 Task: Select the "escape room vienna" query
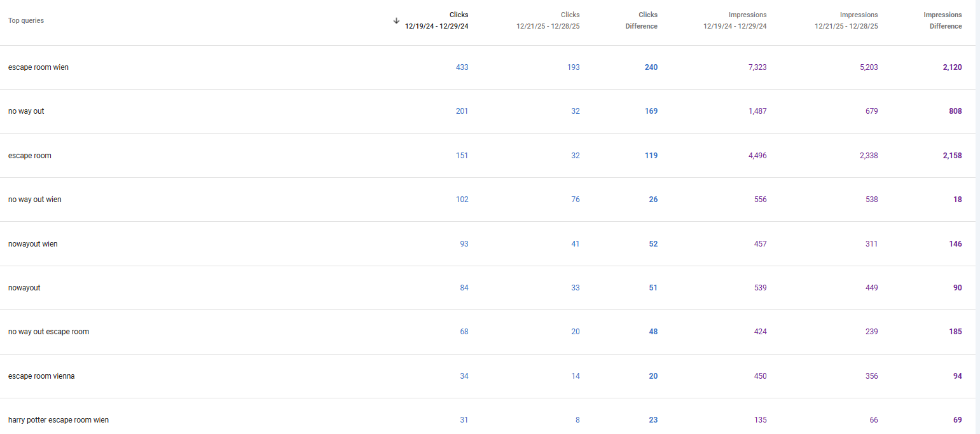coord(41,376)
